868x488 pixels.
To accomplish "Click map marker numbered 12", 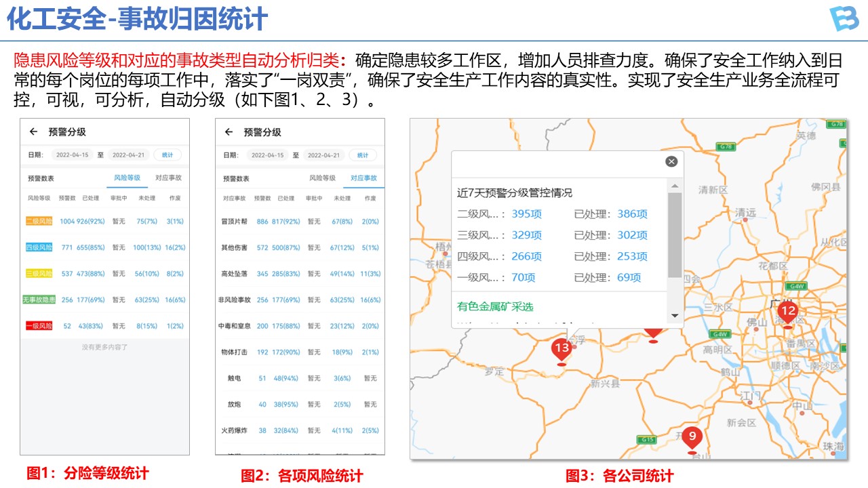I will (x=787, y=312).
